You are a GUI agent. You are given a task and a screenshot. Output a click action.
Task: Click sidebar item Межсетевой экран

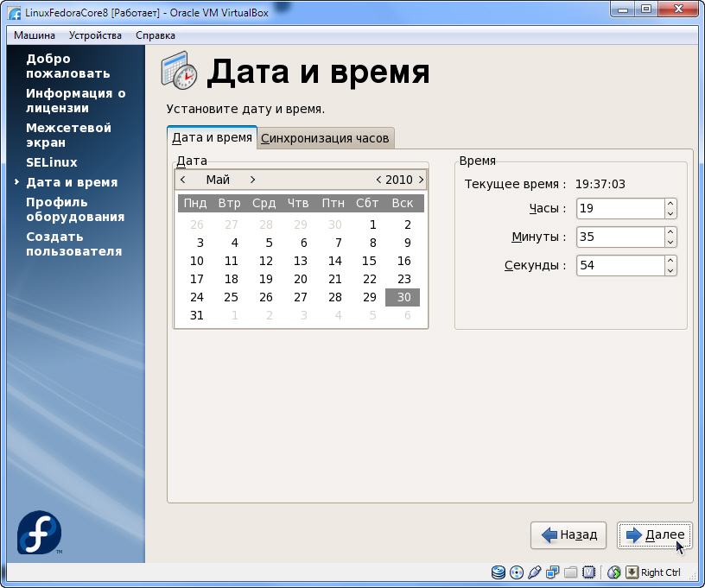(x=68, y=136)
